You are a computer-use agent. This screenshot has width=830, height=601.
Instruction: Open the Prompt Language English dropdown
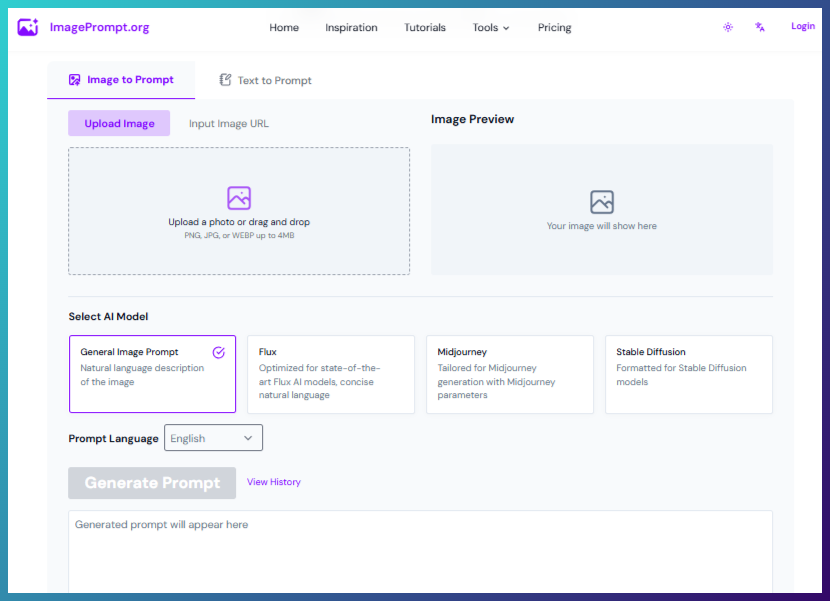click(x=213, y=438)
